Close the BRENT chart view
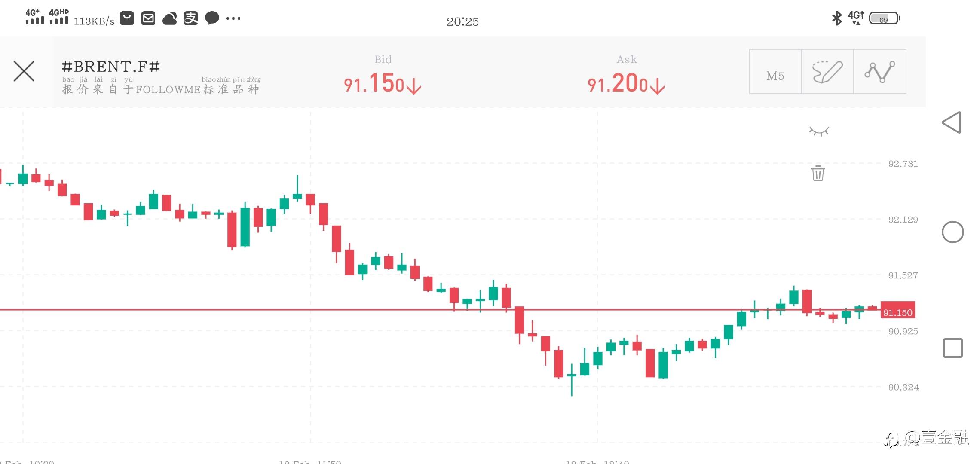Image resolution: width=980 pixels, height=464 pixels. click(24, 71)
